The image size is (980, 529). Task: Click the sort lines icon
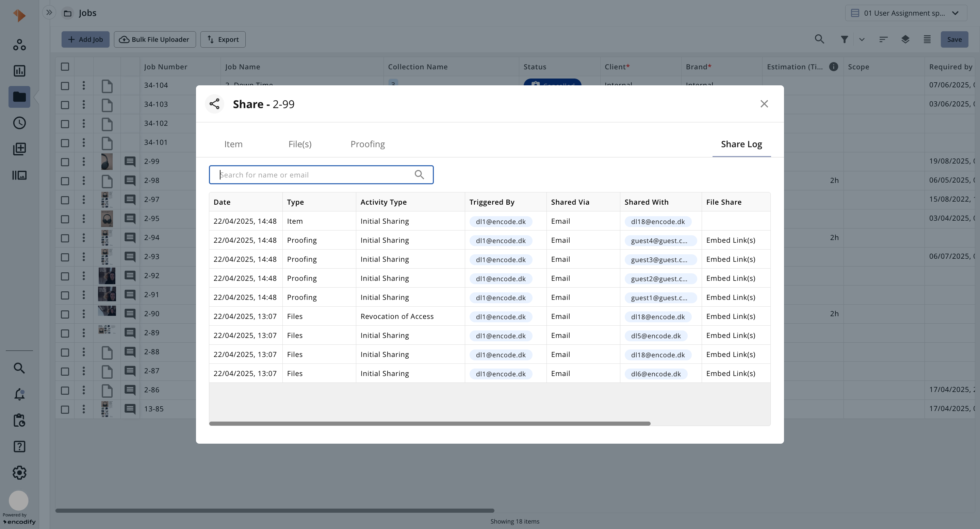click(x=883, y=39)
